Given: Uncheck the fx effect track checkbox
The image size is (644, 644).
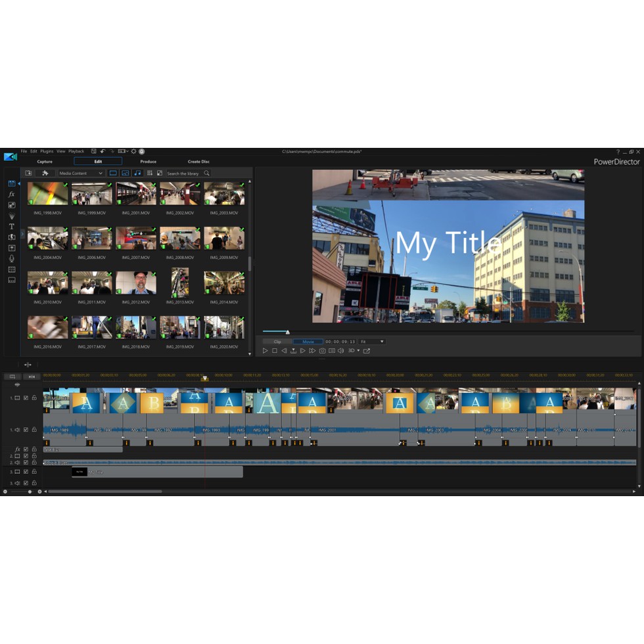Looking at the screenshot, I should point(26,449).
